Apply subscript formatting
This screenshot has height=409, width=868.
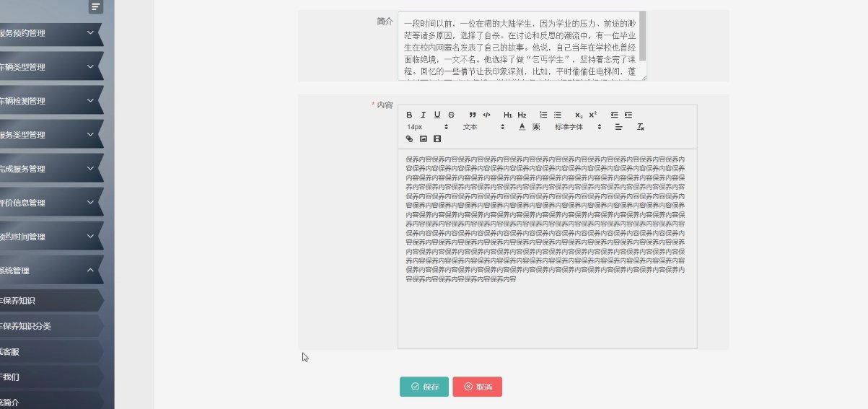point(579,115)
